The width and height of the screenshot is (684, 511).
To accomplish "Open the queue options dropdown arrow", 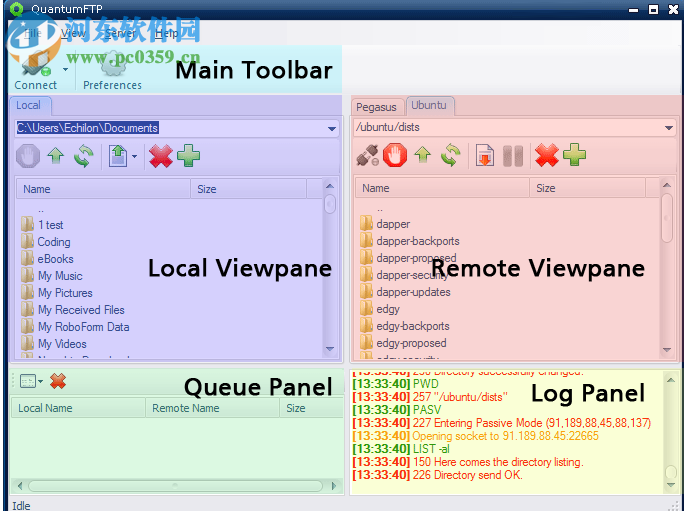I will click(x=41, y=382).
